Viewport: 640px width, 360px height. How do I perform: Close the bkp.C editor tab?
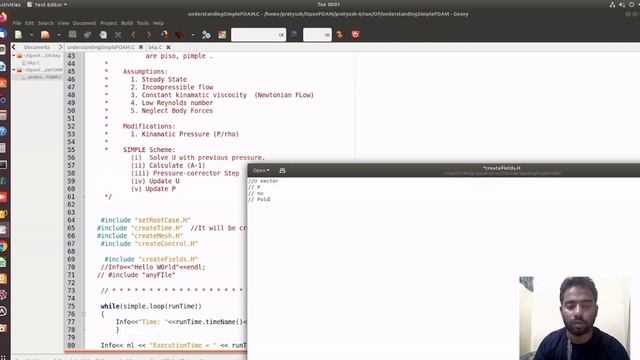click(x=168, y=47)
